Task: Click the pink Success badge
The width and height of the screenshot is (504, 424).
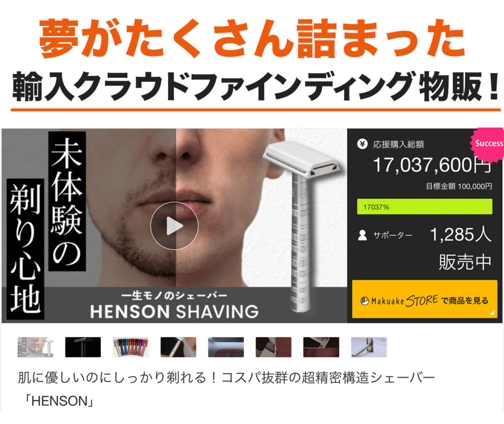Action: point(488,144)
